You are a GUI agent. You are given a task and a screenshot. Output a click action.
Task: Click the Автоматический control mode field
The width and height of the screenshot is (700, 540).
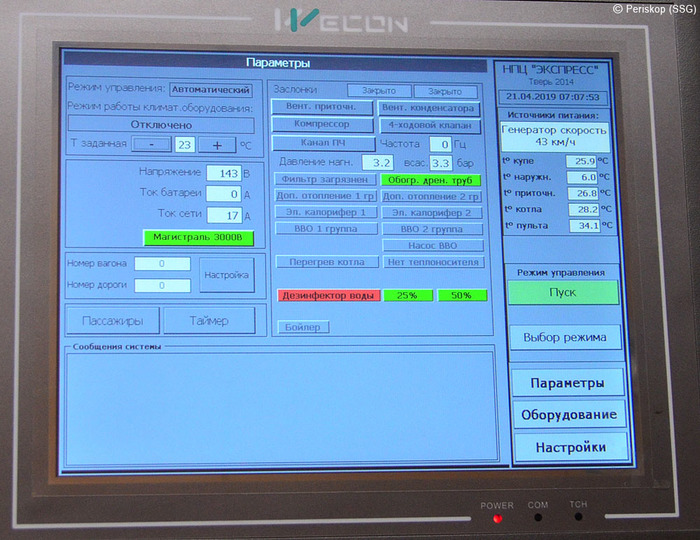pyautogui.click(x=211, y=89)
